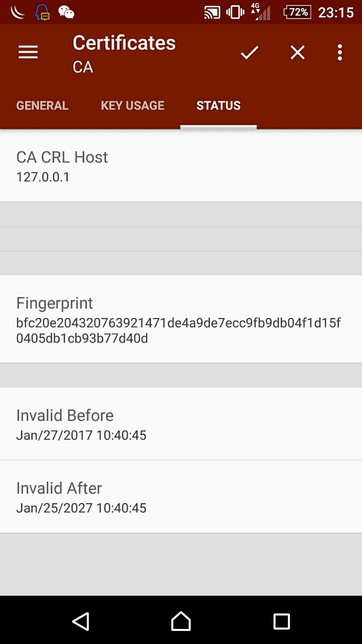Tap the Android back navigation button
362x644 pixels.
pyautogui.click(x=80, y=621)
